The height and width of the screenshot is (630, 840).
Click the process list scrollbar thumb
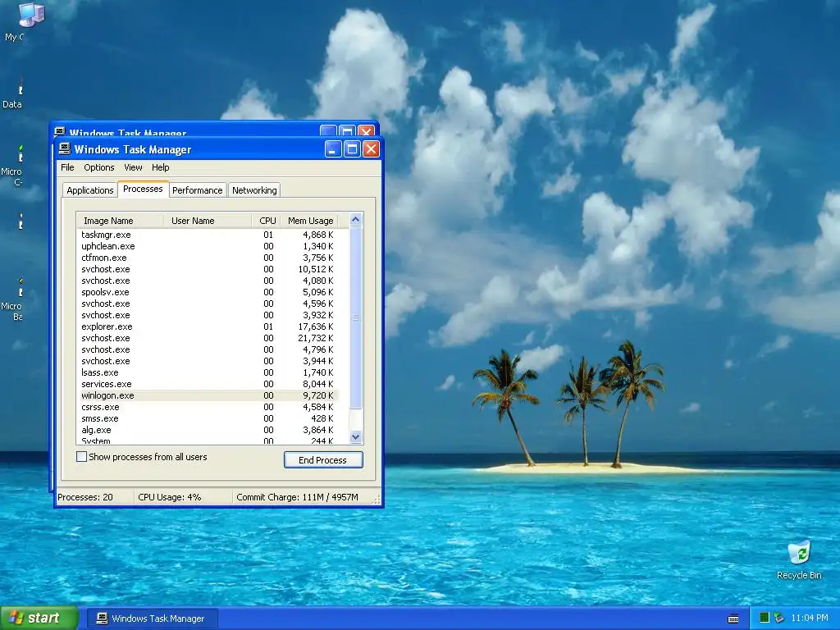coord(356,317)
